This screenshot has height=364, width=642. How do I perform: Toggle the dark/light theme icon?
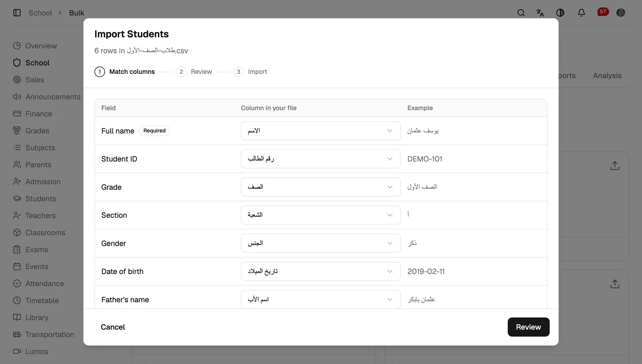tap(560, 13)
